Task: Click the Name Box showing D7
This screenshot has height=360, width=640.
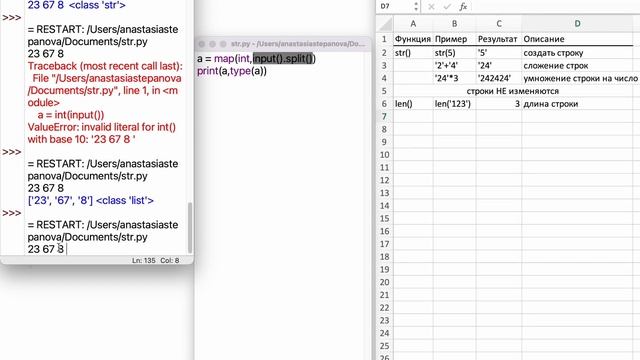Action: tap(395, 7)
